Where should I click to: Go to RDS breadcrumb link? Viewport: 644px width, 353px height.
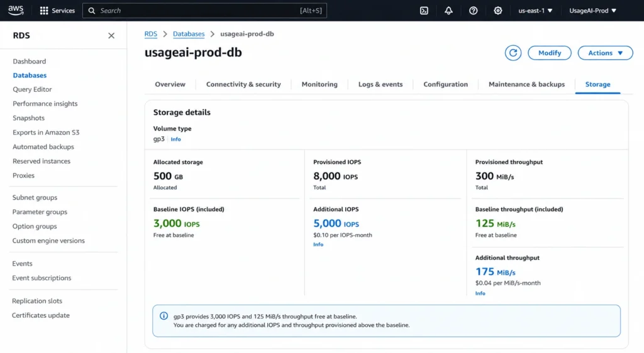151,34
